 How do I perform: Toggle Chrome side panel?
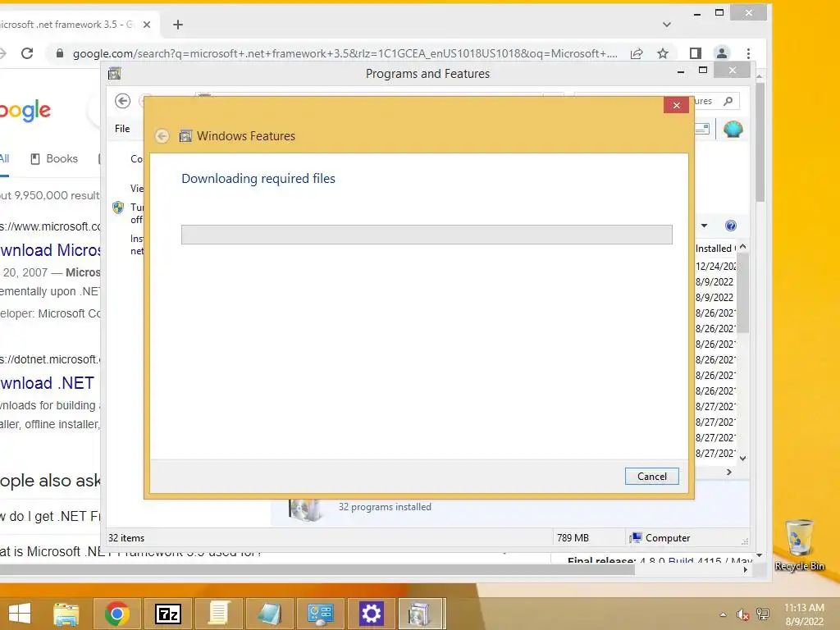coord(696,53)
